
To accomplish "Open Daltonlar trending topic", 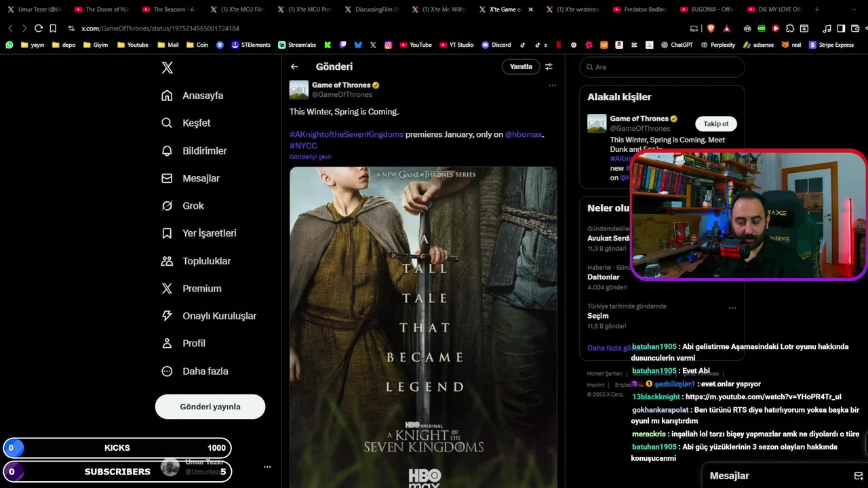I will point(604,277).
